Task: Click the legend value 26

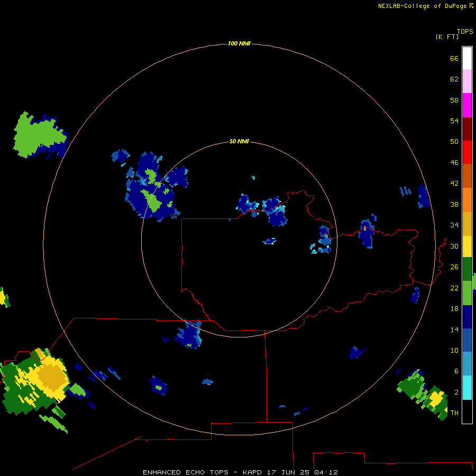Action: pos(454,267)
